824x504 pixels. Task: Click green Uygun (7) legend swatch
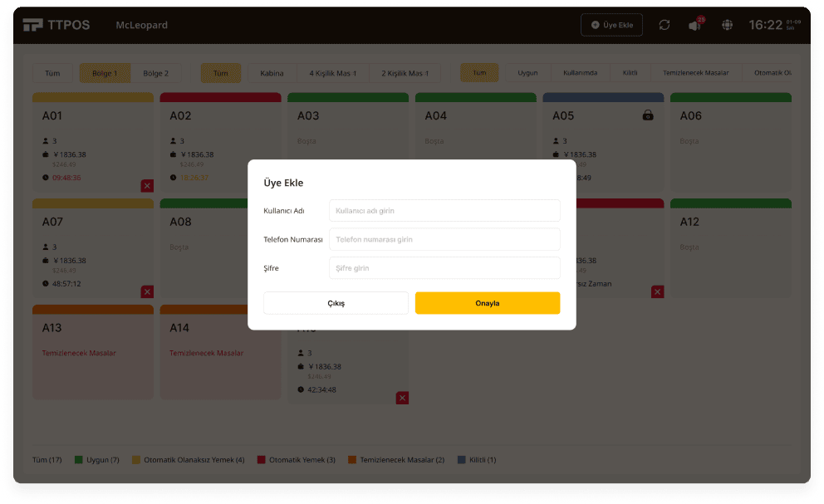click(x=79, y=459)
